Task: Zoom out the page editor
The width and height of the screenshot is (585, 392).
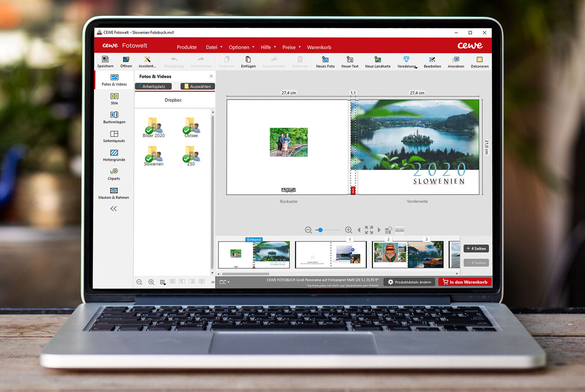Action: point(308,230)
